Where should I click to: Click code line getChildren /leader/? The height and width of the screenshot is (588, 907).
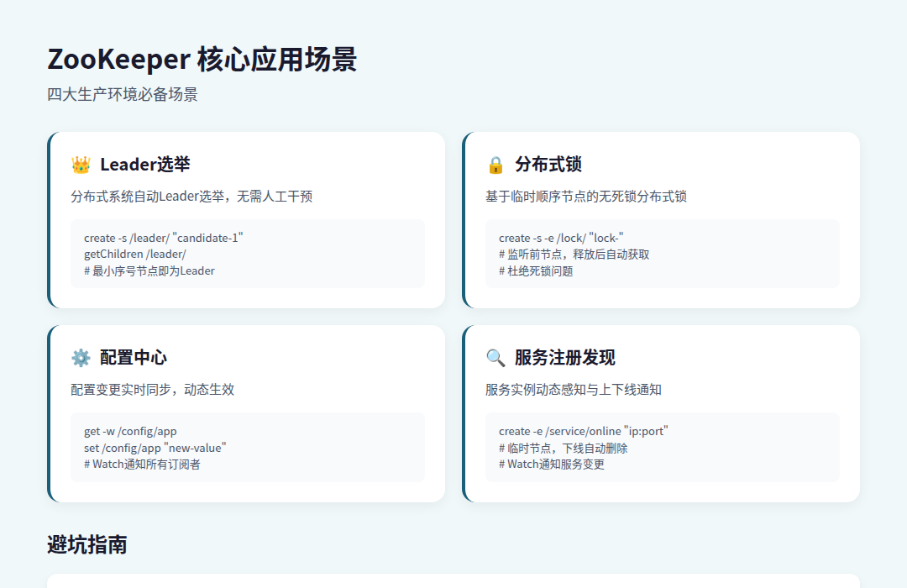(135, 254)
